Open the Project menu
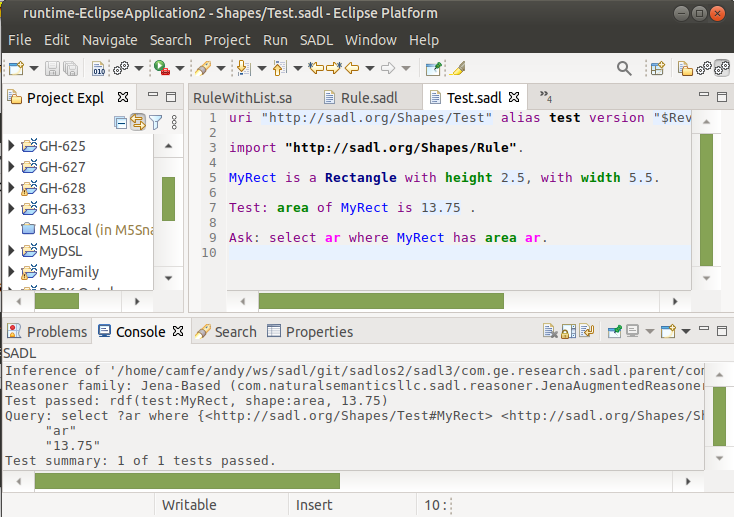Image resolution: width=734 pixels, height=517 pixels. click(227, 40)
